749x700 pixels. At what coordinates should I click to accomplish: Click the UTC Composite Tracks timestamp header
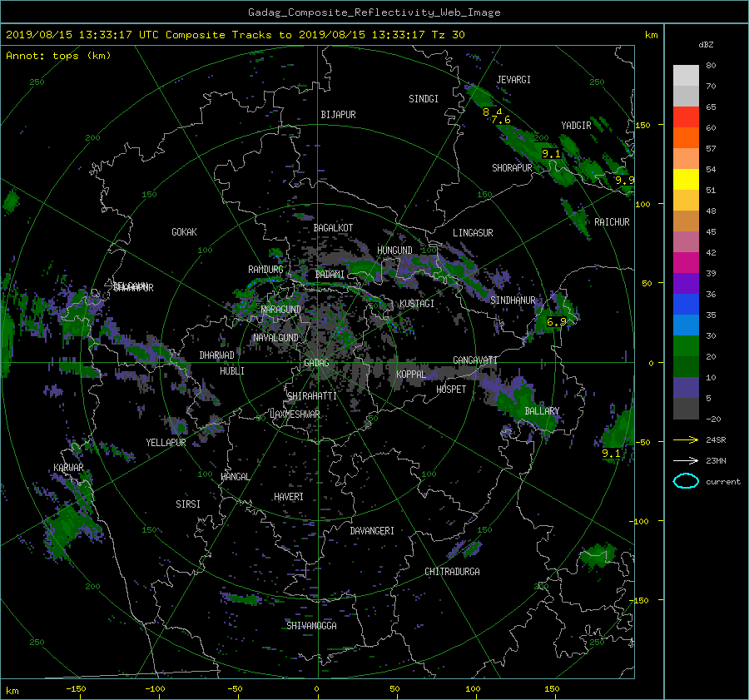point(235,35)
